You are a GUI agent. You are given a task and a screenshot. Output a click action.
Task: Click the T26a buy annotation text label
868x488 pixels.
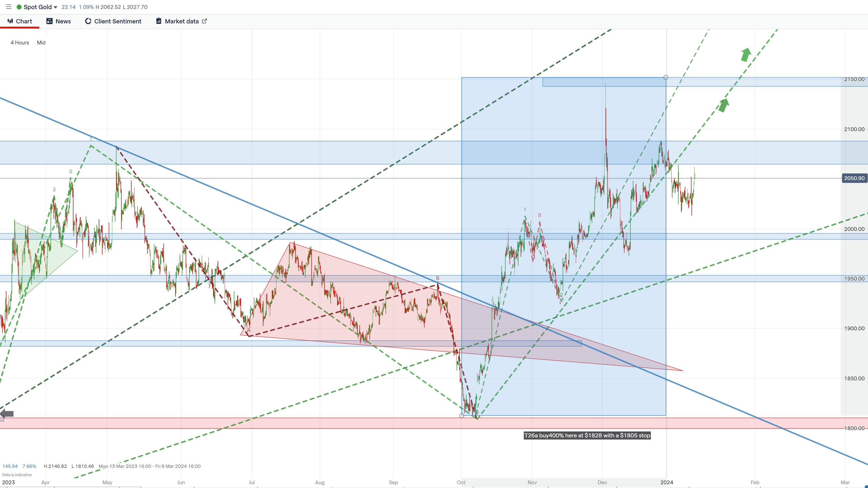(x=587, y=436)
